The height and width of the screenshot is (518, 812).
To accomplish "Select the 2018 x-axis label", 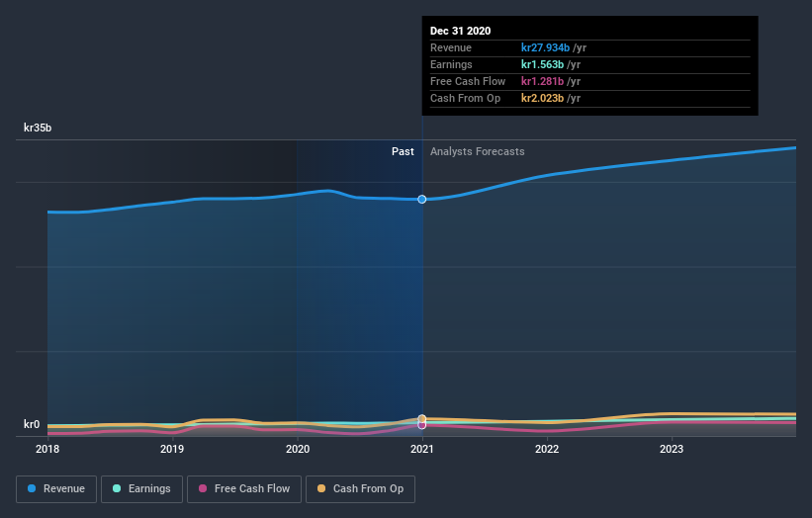I will (47, 449).
